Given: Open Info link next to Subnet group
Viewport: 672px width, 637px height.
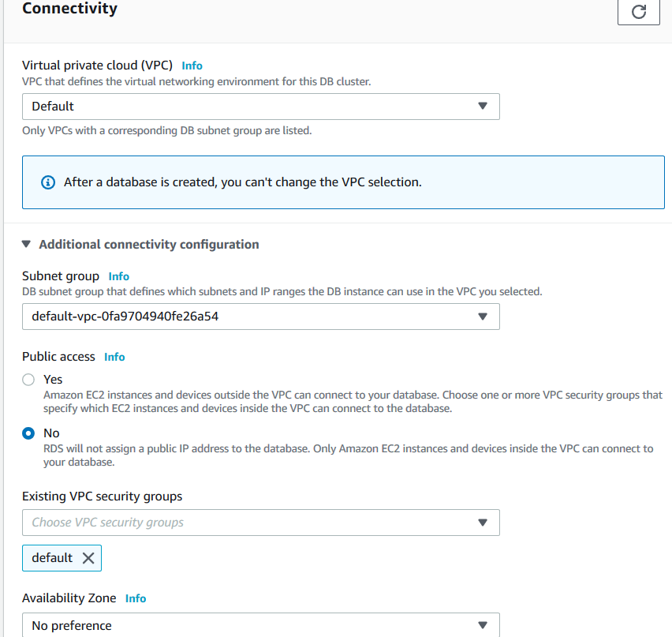Looking at the screenshot, I should point(119,276).
